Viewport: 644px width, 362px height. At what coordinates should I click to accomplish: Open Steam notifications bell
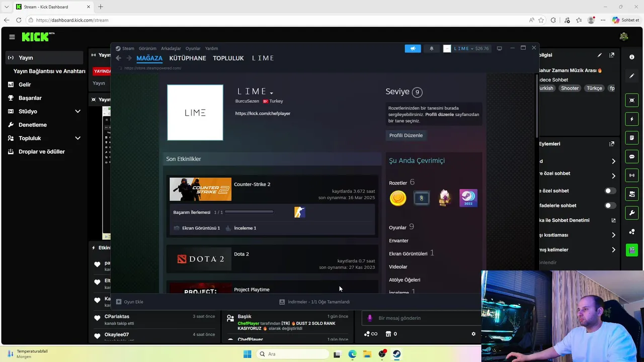(x=431, y=48)
